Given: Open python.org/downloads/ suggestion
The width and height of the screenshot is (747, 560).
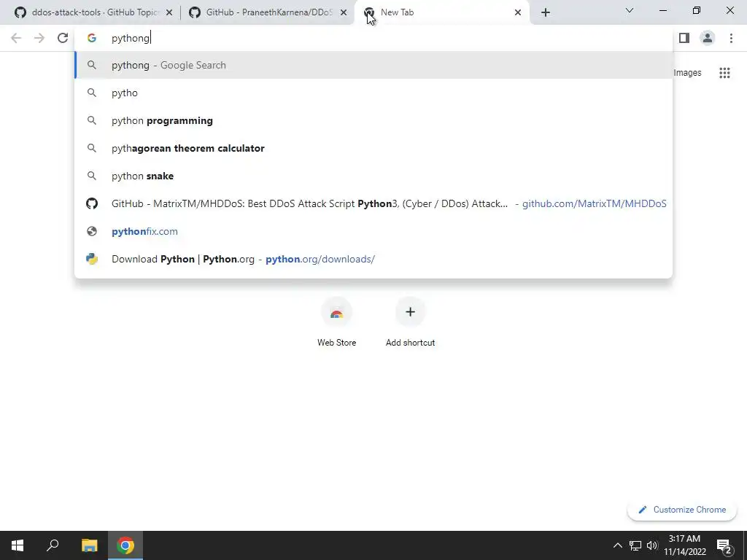Looking at the screenshot, I should (x=373, y=259).
